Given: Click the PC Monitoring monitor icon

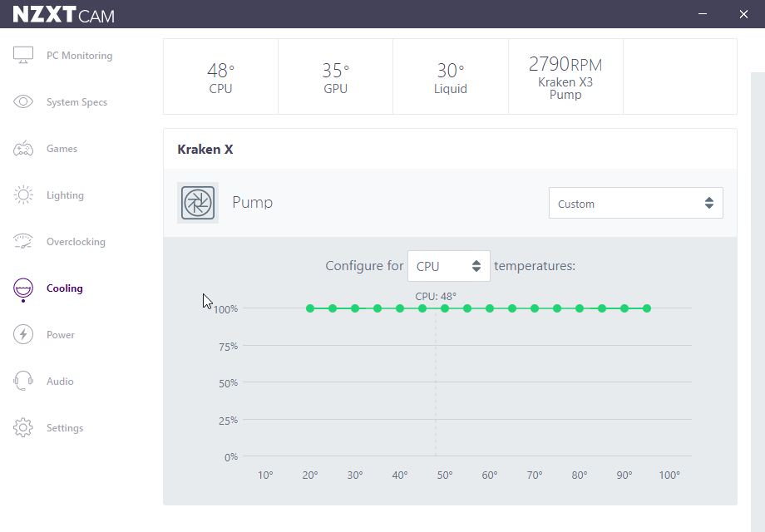Looking at the screenshot, I should [23, 56].
